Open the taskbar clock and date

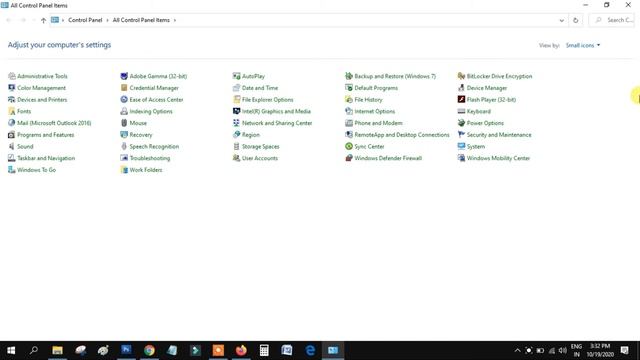coord(600,350)
